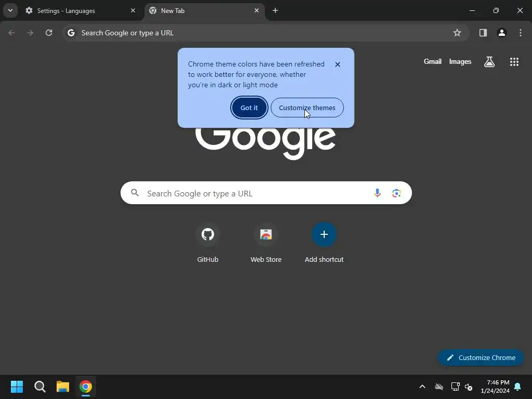Open a new tab with plus button

[275, 10]
